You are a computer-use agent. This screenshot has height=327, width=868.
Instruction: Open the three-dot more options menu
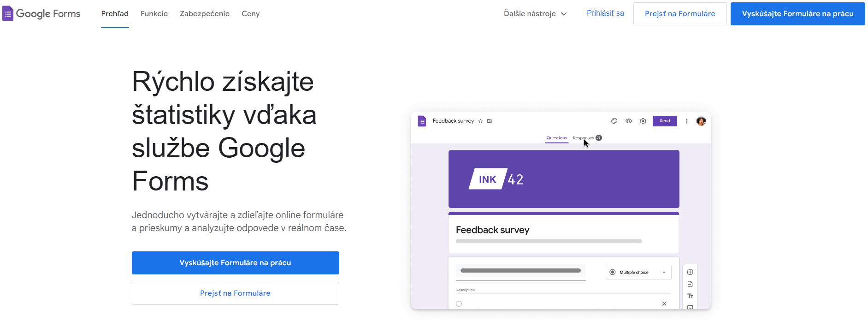click(687, 121)
